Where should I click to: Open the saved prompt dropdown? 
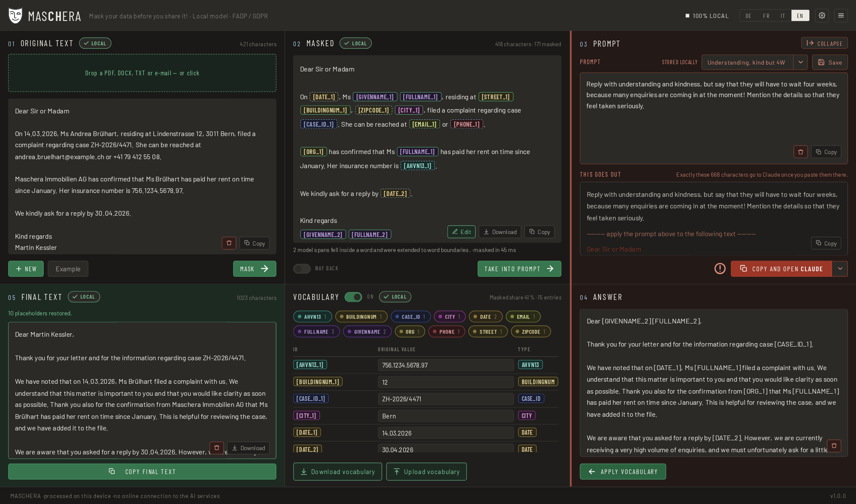point(800,62)
